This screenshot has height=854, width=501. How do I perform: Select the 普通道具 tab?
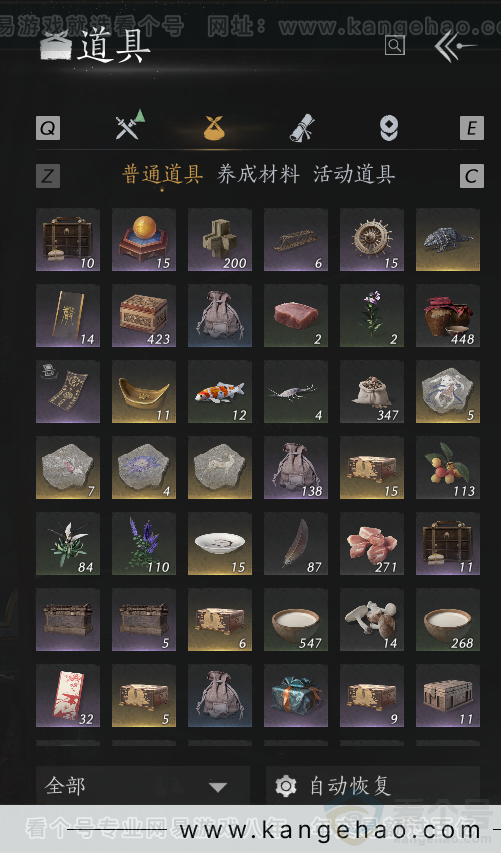(163, 175)
